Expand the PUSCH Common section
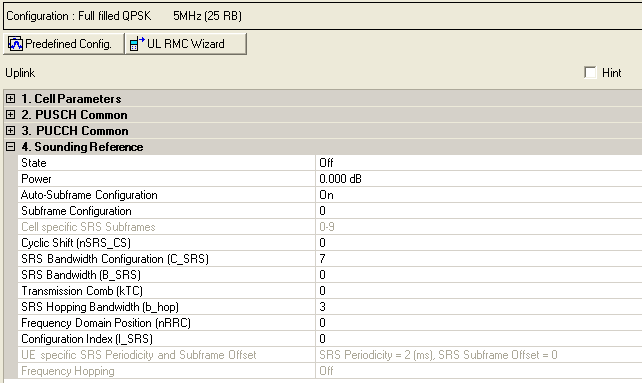Viewport: 642px width, 383px height. click(x=11, y=115)
